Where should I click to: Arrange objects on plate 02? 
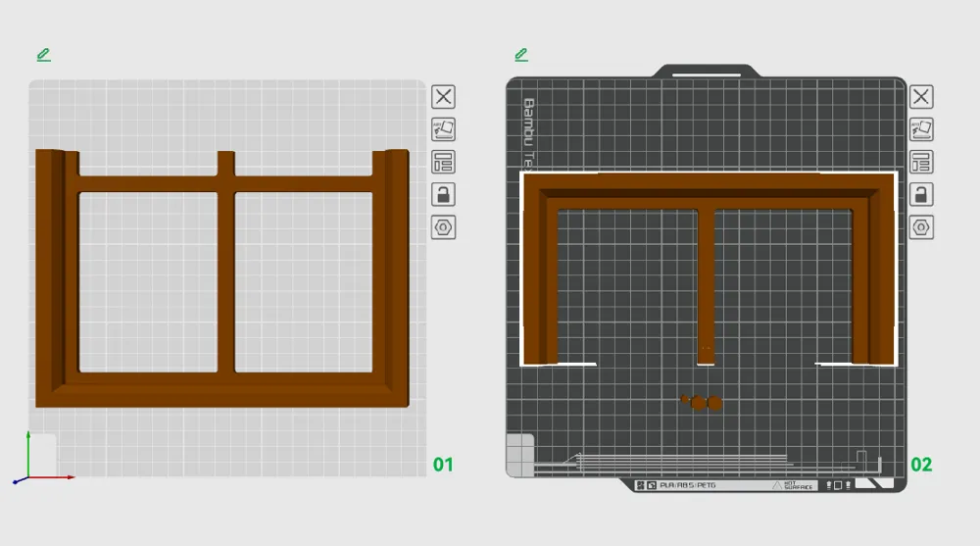click(920, 162)
